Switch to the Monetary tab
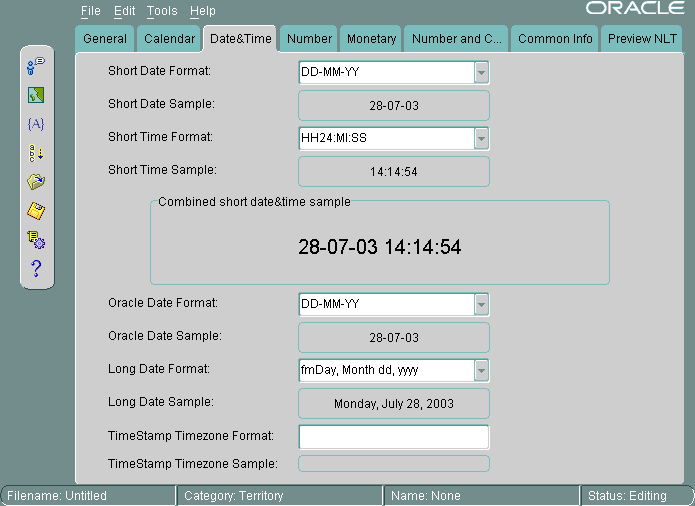Screen dimensions: 695x506 (371, 39)
